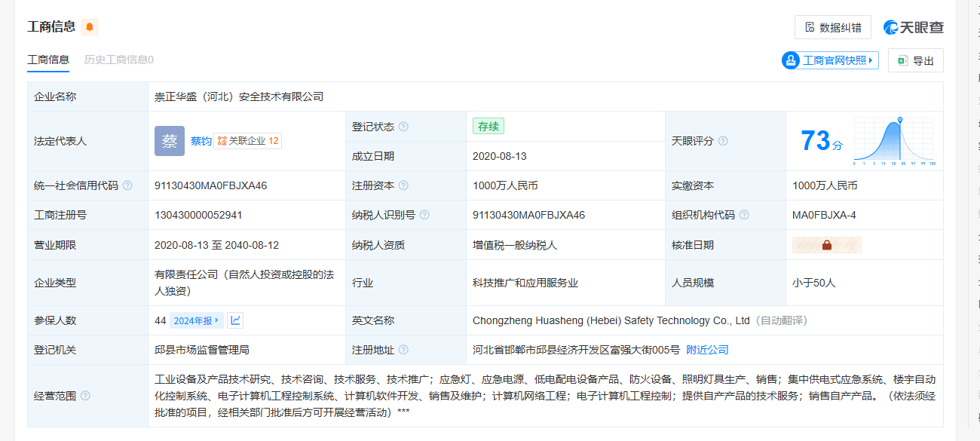Click business term 2020-08-13 至 2040-08-12
The height and width of the screenshot is (441, 980).
point(217,245)
